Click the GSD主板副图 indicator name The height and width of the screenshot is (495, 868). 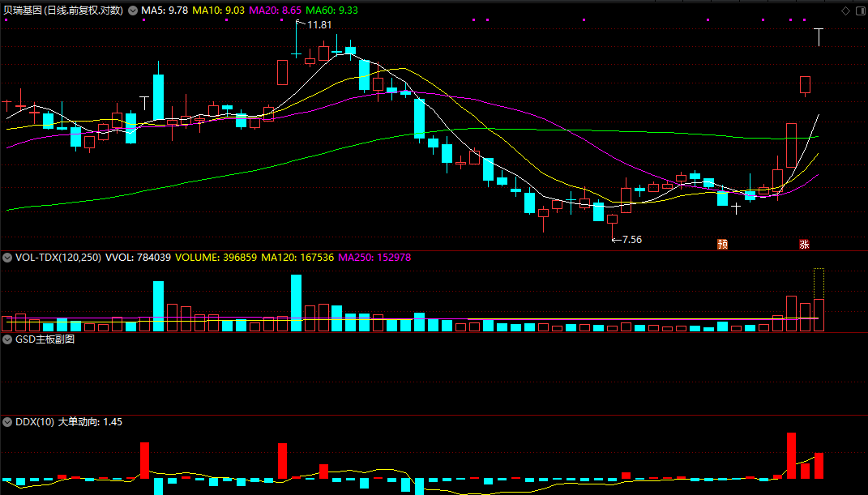pyautogui.click(x=45, y=339)
